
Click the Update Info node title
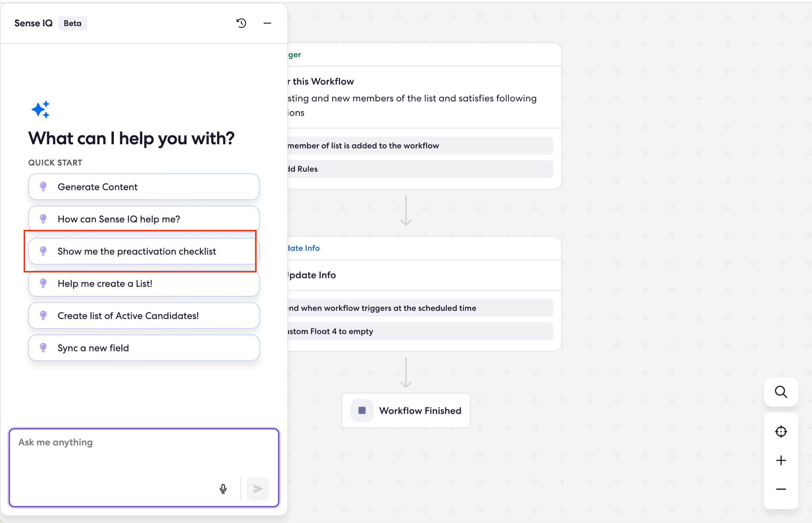(x=312, y=275)
